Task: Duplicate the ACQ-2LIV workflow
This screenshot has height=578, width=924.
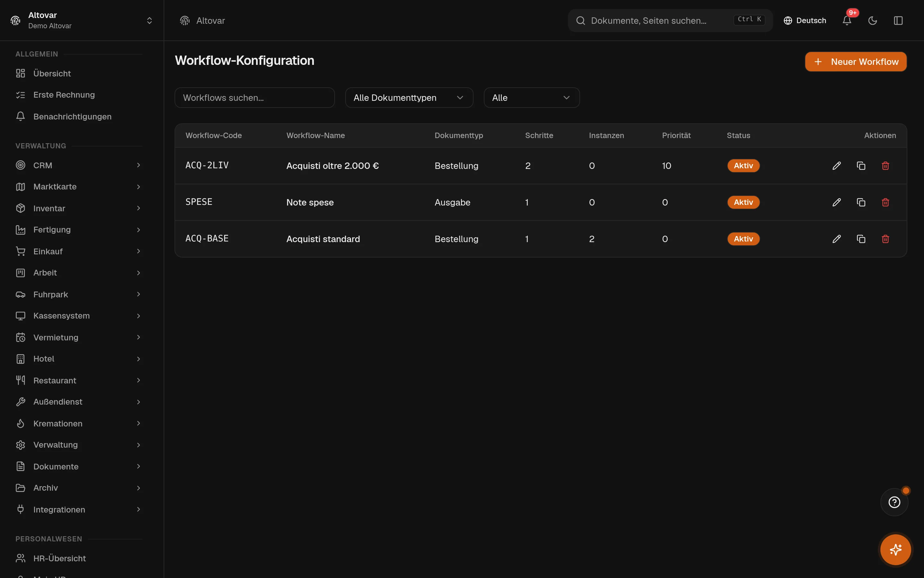Action: pos(861,165)
